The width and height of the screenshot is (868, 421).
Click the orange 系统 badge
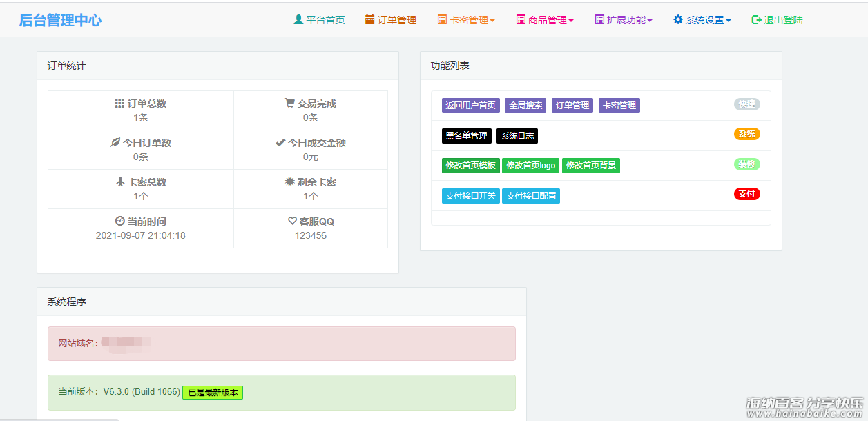(747, 134)
